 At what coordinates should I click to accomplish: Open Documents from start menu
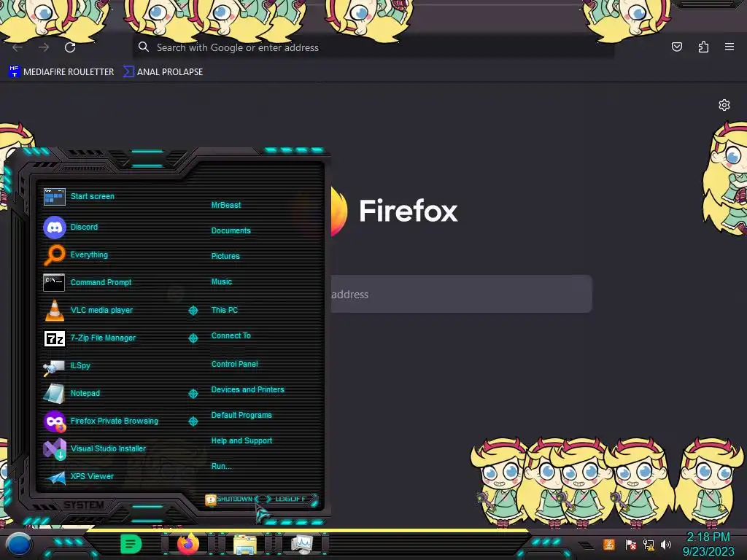[x=231, y=230]
